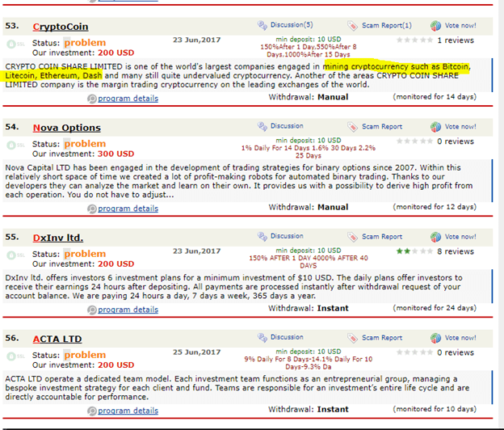Click CryptoCoin star rating
Viewport: 504px width, 430px height.
coord(414,40)
